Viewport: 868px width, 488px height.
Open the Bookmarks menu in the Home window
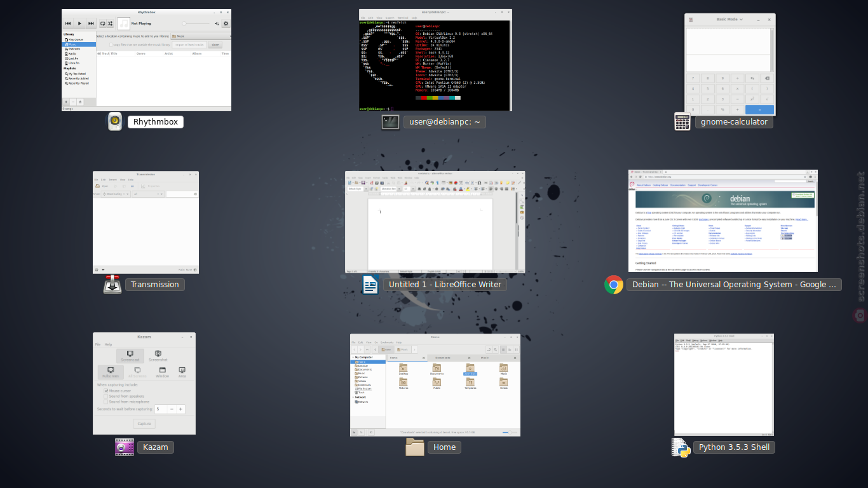tap(387, 342)
